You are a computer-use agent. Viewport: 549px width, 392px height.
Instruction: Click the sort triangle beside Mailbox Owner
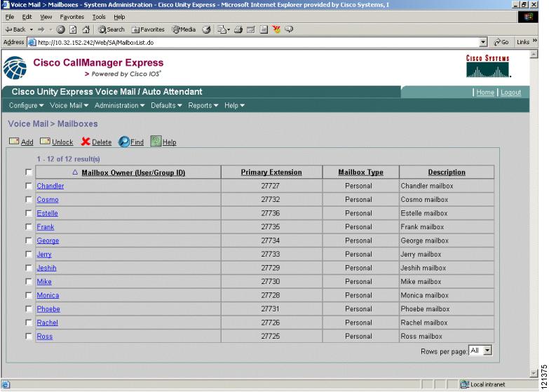pos(74,173)
